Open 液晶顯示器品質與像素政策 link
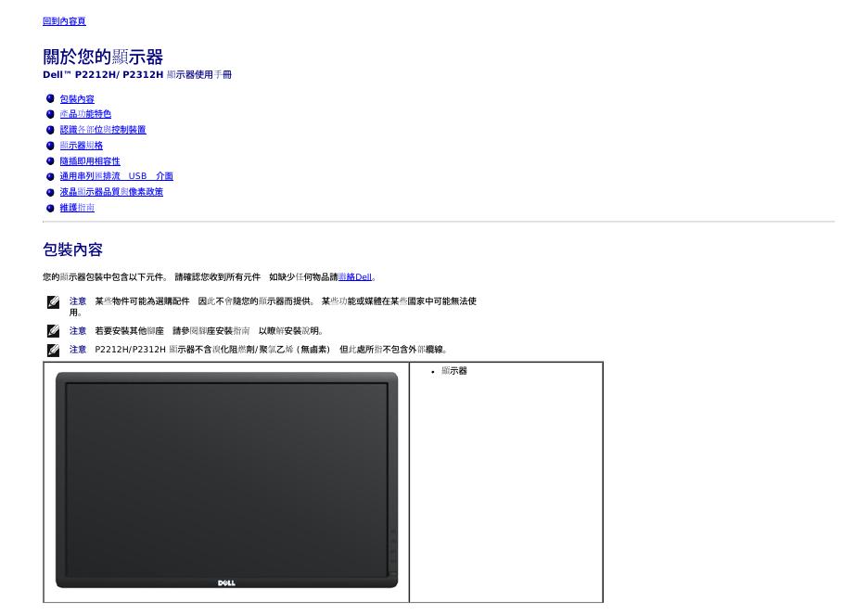868x614 pixels. click(111, 192)
